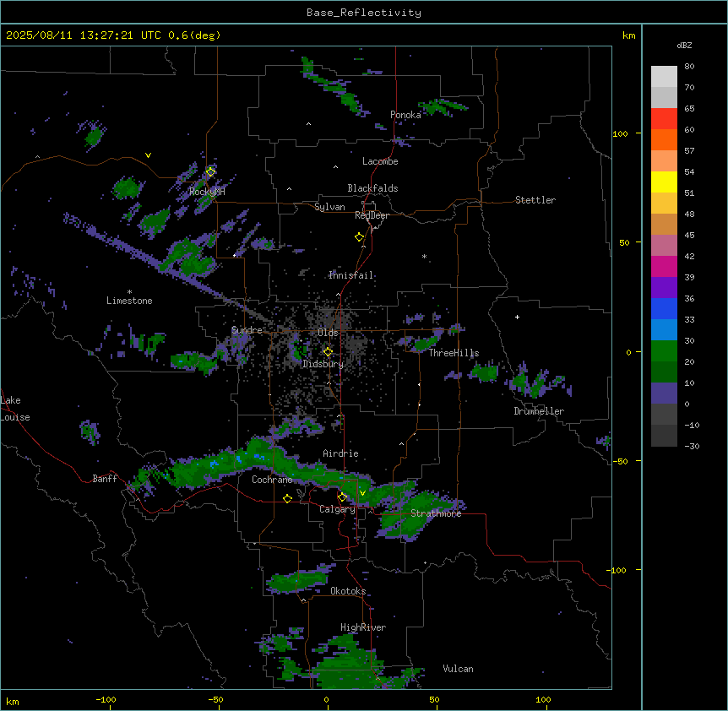Click the Okotoks label
The height and width of the screenshot is (711, 728).
tap(348, 591)
